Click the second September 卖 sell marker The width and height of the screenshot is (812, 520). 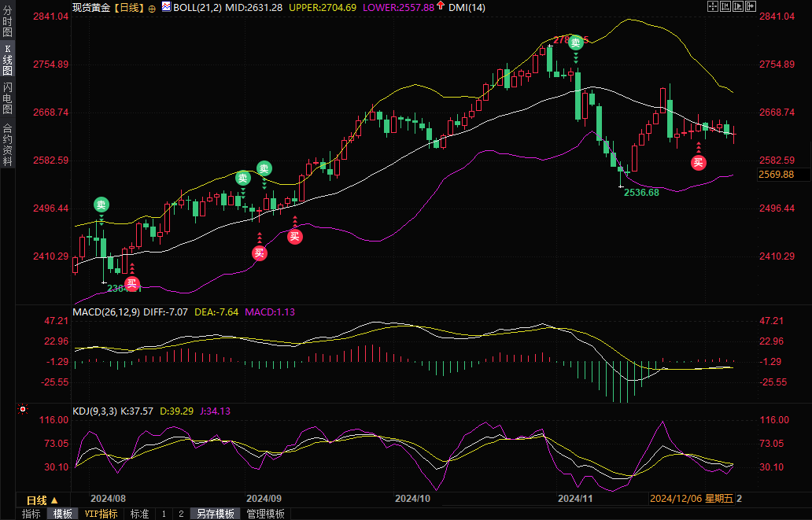(264, 168)
